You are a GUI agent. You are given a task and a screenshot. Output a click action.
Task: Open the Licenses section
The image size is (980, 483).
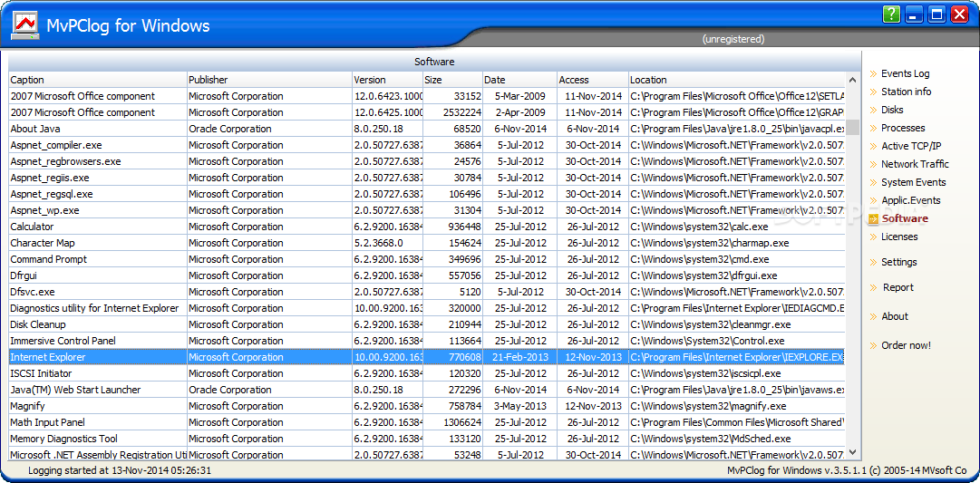[x=899, y=237]
